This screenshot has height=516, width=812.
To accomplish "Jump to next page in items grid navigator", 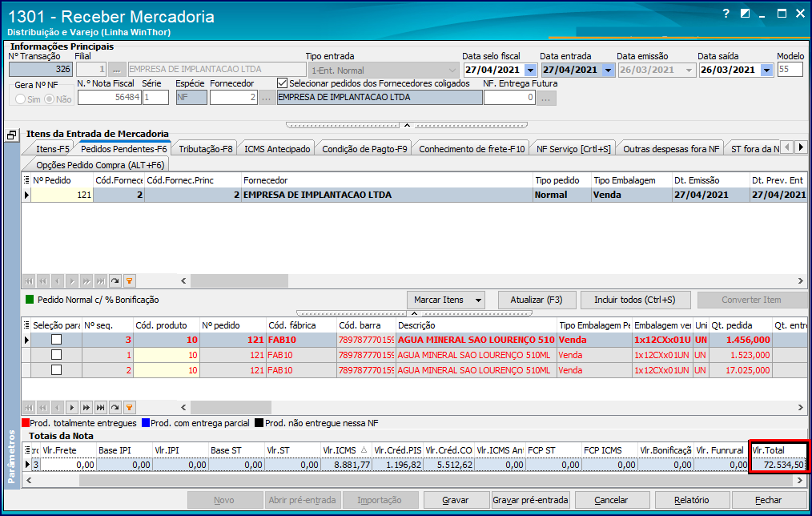I will tap(86, 407).
